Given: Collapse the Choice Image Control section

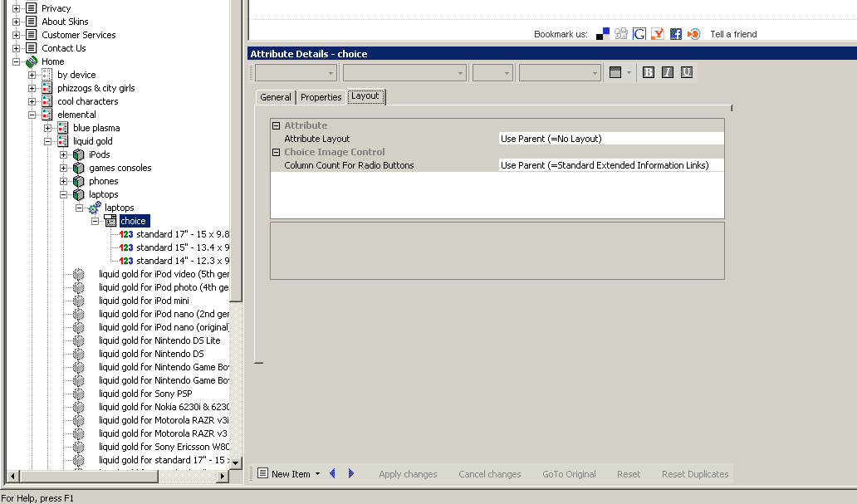Looking at the screenshot, I should click(x=277, y=152).
